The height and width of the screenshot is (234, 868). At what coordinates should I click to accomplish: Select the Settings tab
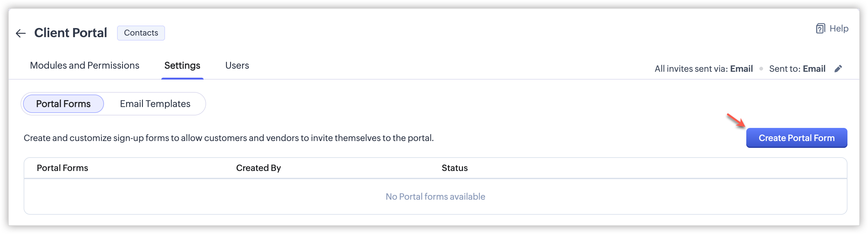(x=182, y=66)
